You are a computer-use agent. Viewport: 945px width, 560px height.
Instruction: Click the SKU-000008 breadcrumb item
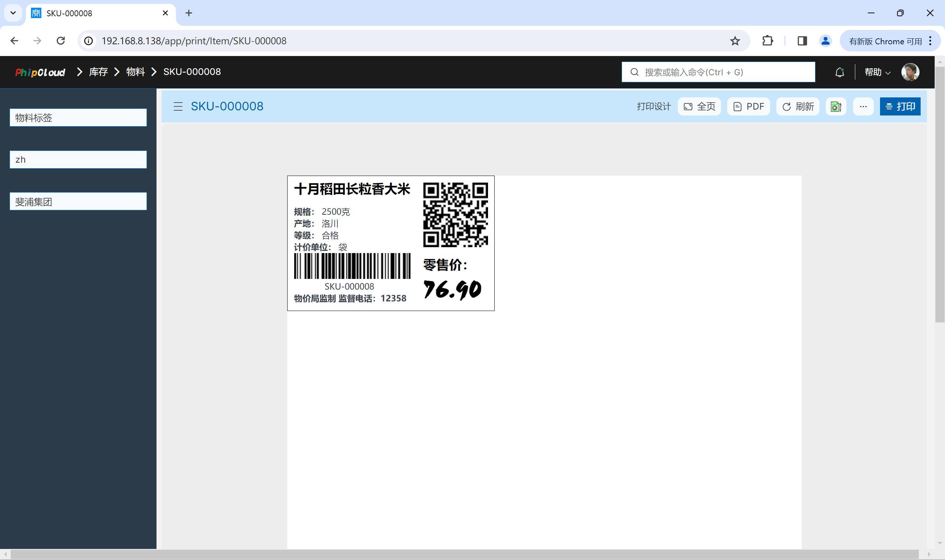[x=192, y=72]
